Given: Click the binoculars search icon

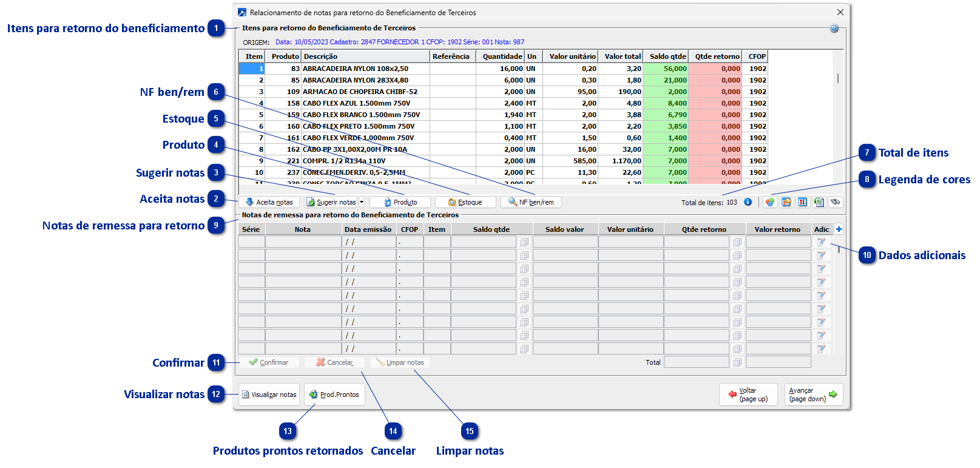Looking at the screenshot, I should point(836,202).
